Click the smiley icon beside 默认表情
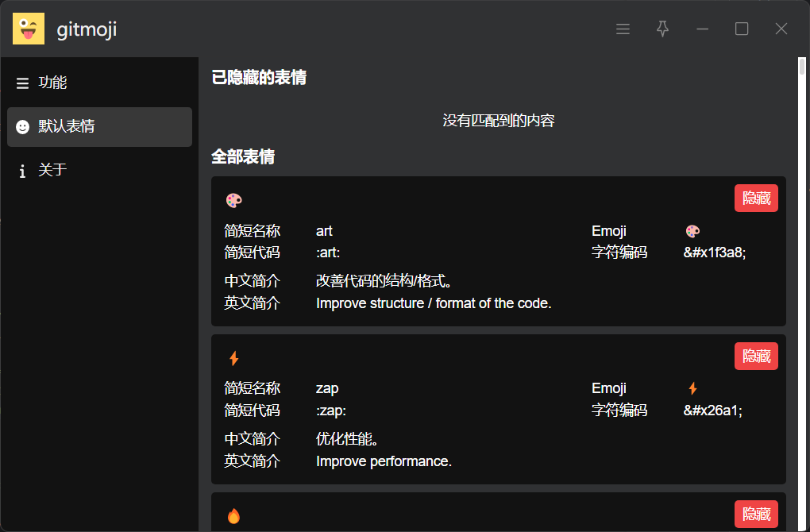The width and height of the screenshot is (810, 532). click(x=23, y=126)
